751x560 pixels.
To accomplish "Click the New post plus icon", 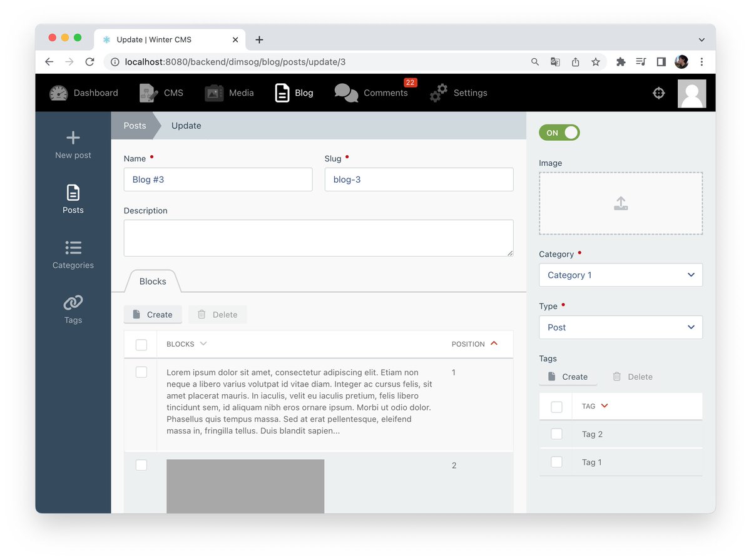I will pyautogui.click(x=73, y=138).
